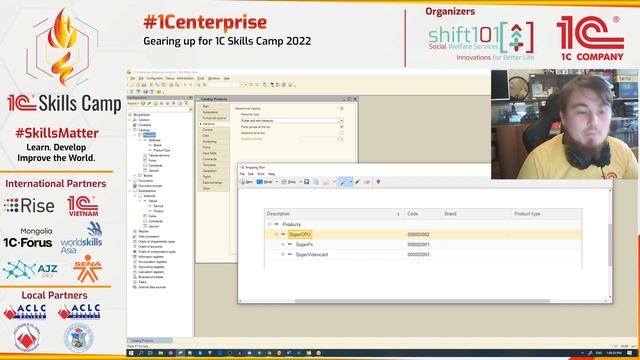Click New in Snipping Tool toolbar
This screenshot has width=640, height=360.
[247, 182]
